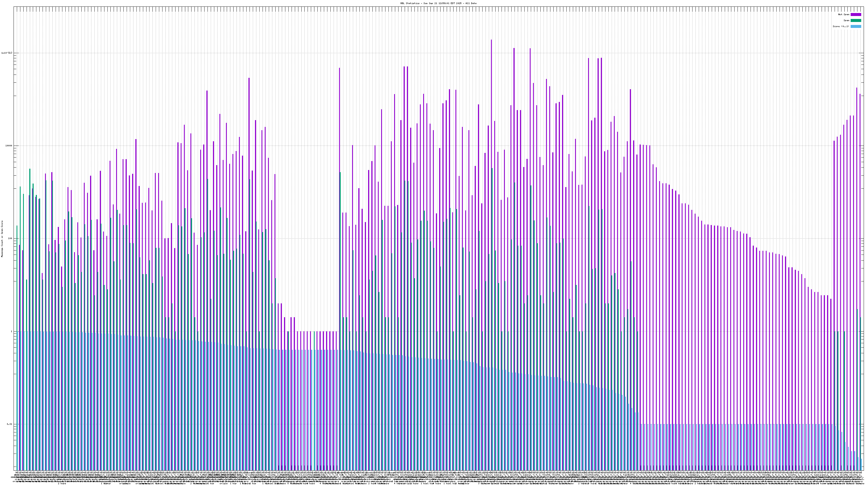Click the 10000 y-axis tick label

[x=9, y=146]
